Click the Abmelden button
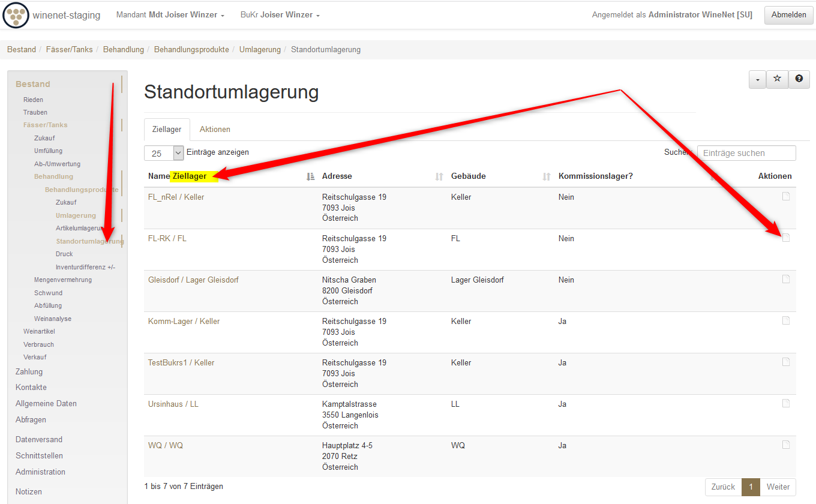The height and width of the screenshot is (504, 816). point(788,15)
